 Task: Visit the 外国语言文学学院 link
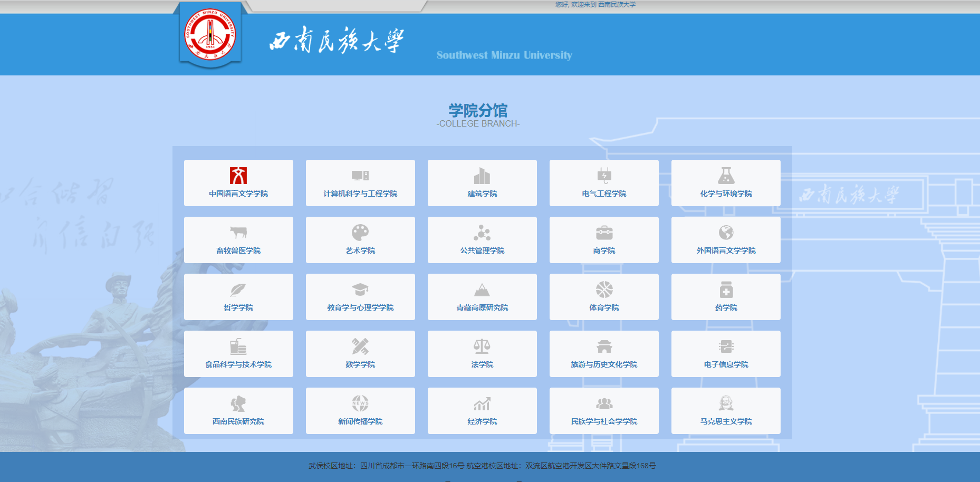(x=726, y=250)
